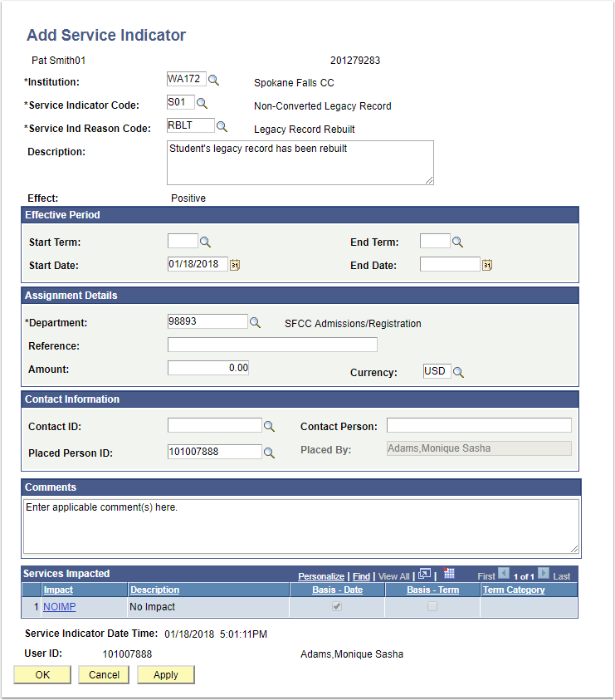The width and height of the screenshot is (615, 700).
Task: Download Services Impacted grid to spreadsheet
Action: (448, 573)
